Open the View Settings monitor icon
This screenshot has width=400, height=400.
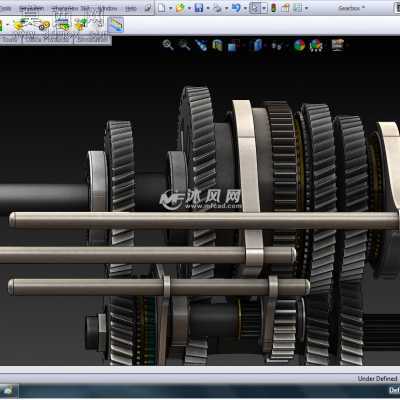pyautogui.click(x=338, y=45)
